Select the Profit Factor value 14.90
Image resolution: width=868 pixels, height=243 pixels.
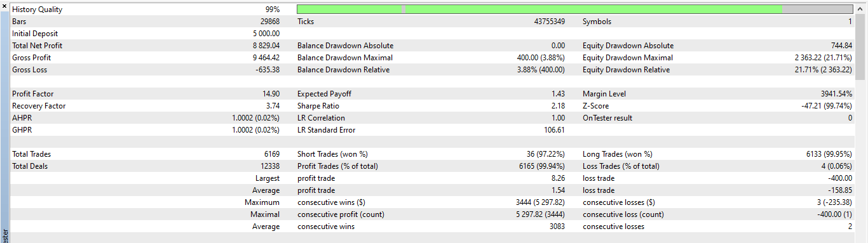(271, 94)
